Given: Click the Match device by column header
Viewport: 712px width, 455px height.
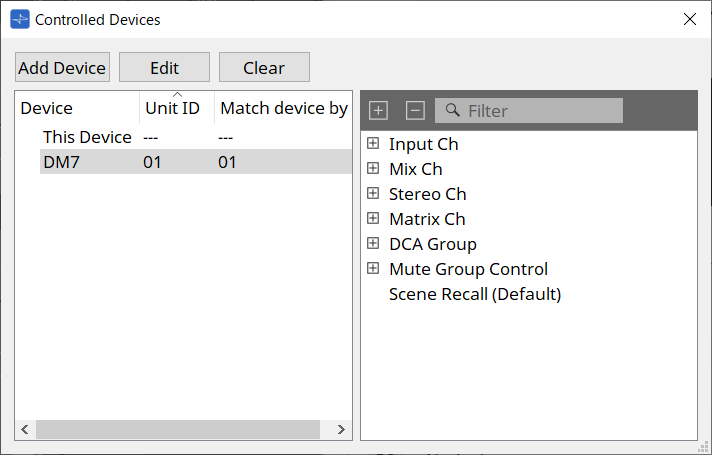Looking at the screenshot, I should [x=283, y=108].
